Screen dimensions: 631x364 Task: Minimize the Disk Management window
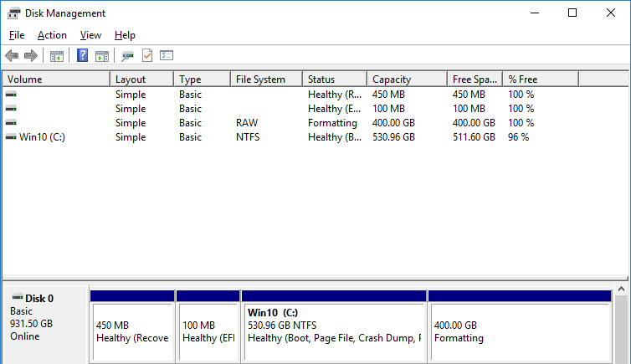point(535,13)
